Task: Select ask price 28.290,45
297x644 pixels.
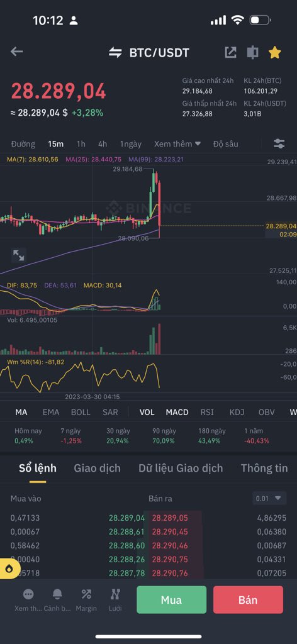Action: point(170,532)
